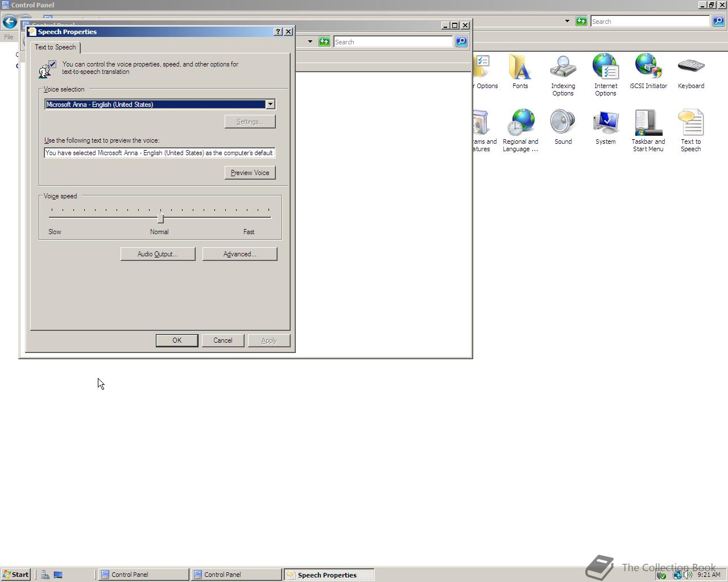Open Indexing Options icon
The image size is (728, 582).
[x=562, y=75]
